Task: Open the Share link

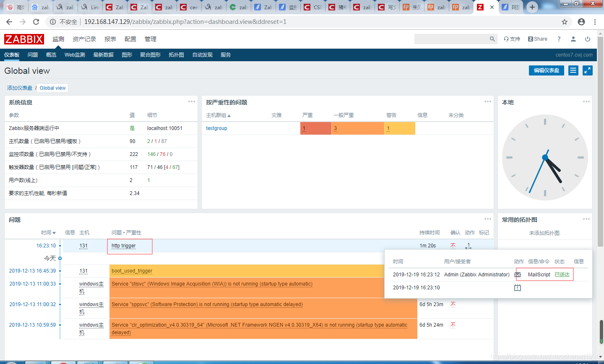Action: 538,39
